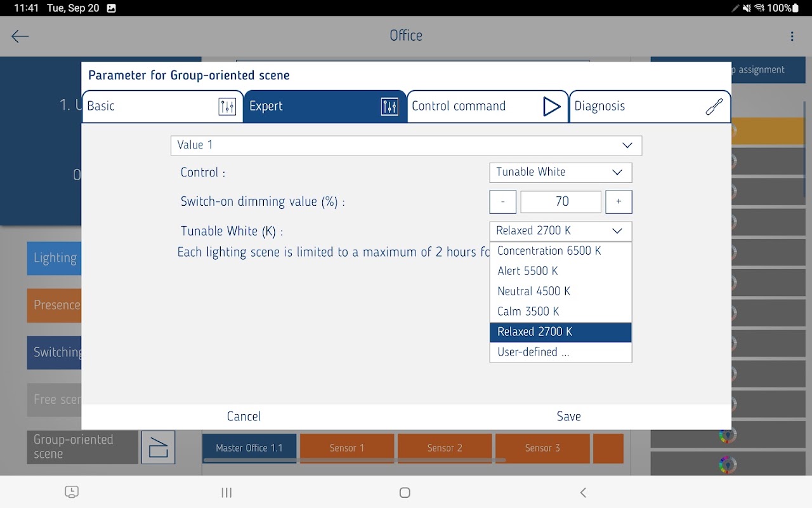The height and width of the screenshot is (508, 812).
Task: Tap the Android home navigation icon
Action: click(405, 493)
